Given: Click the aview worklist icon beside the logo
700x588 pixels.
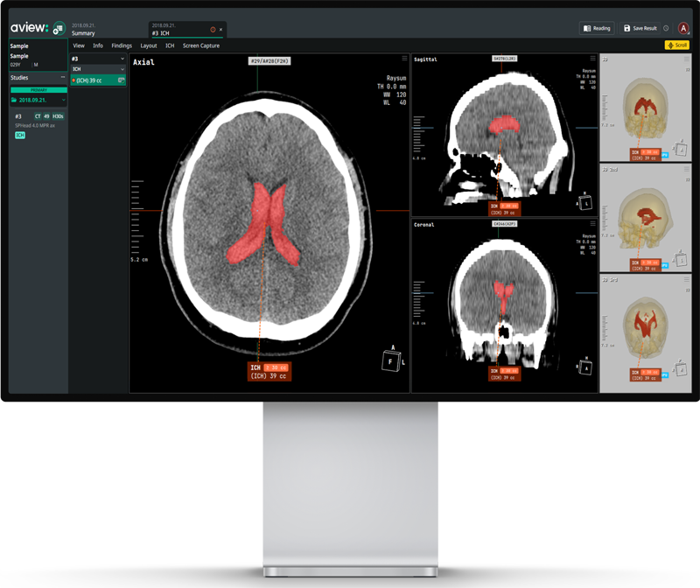Looking at the screenshot, I should [x=59, y=29].
